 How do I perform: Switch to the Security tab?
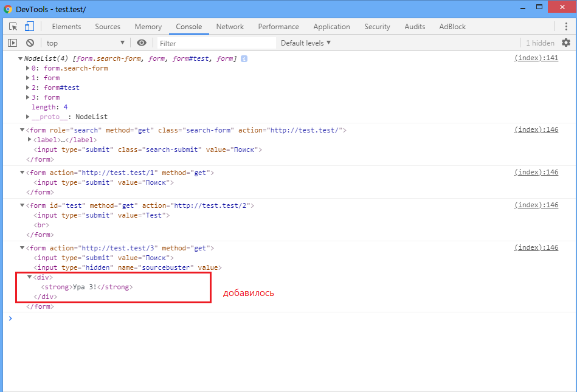[377, 27]
